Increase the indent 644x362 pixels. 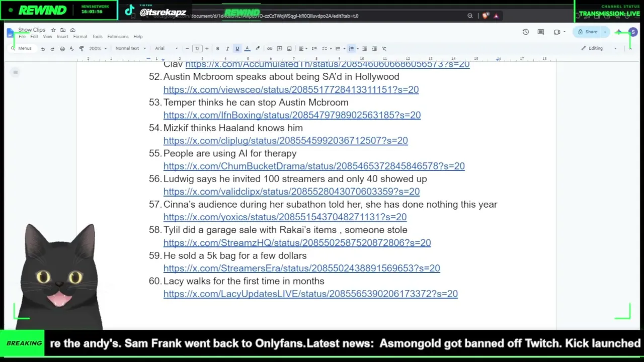pyautogui.click(x=374, y=49)
